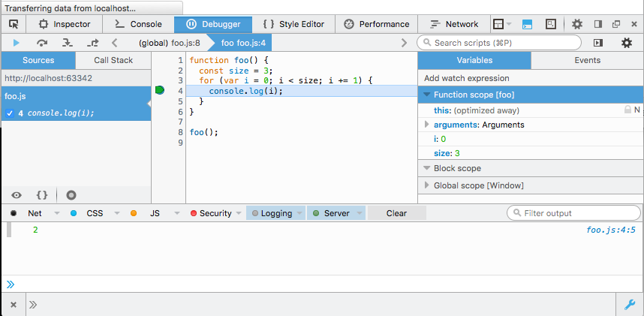The width and height of the screenshot is (644, 316).
Task: Click the debugger options gear icon
Action: tap(626, 43)
